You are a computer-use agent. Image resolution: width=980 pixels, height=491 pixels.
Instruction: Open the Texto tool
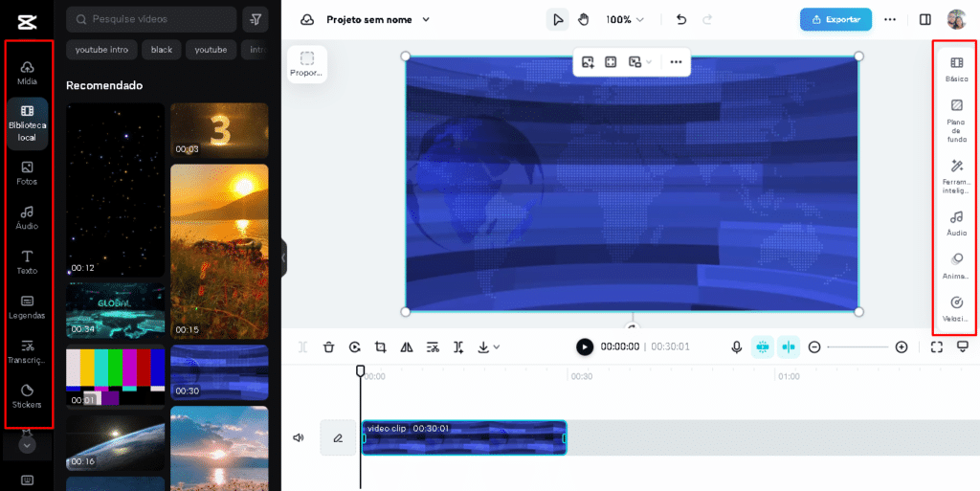[28, 263]
